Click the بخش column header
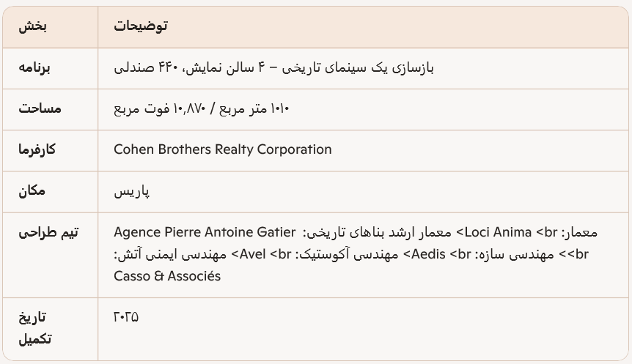 (33, 26)
